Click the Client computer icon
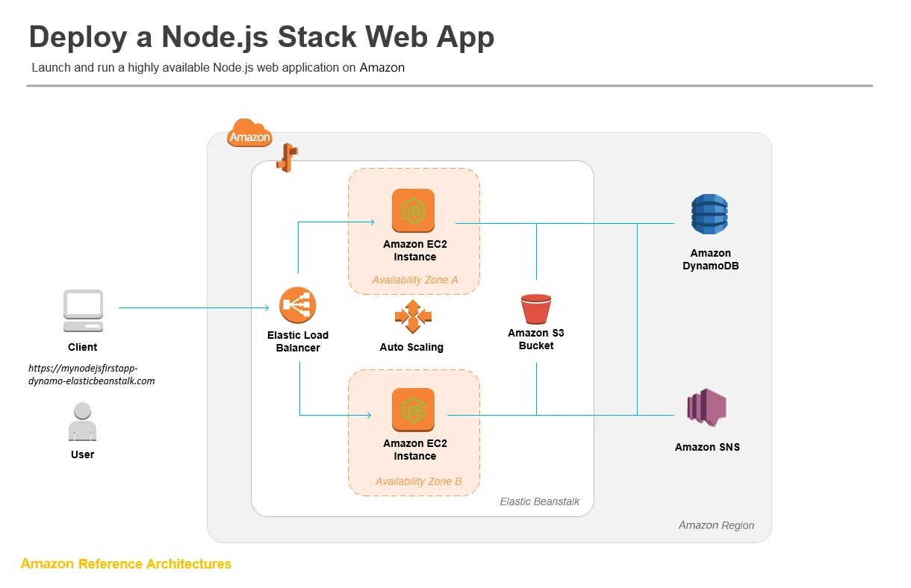The image size is (911, 588). point(83,311)
